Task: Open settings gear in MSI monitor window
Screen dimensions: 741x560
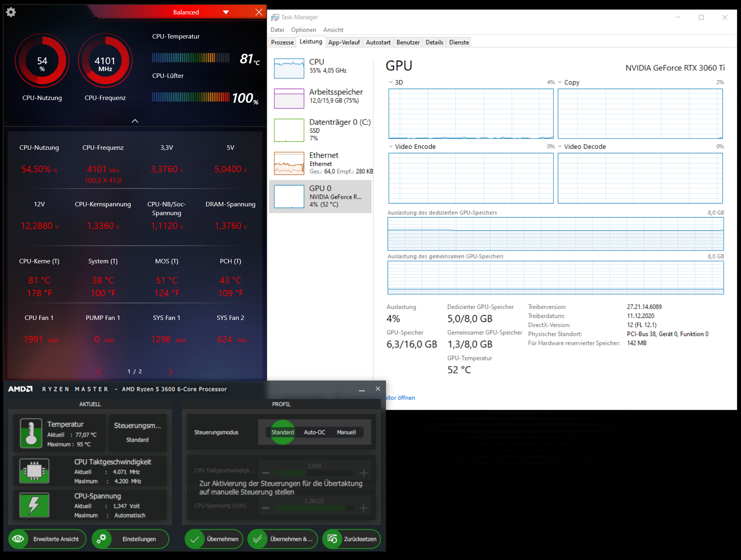Action: tap(11, 12)
